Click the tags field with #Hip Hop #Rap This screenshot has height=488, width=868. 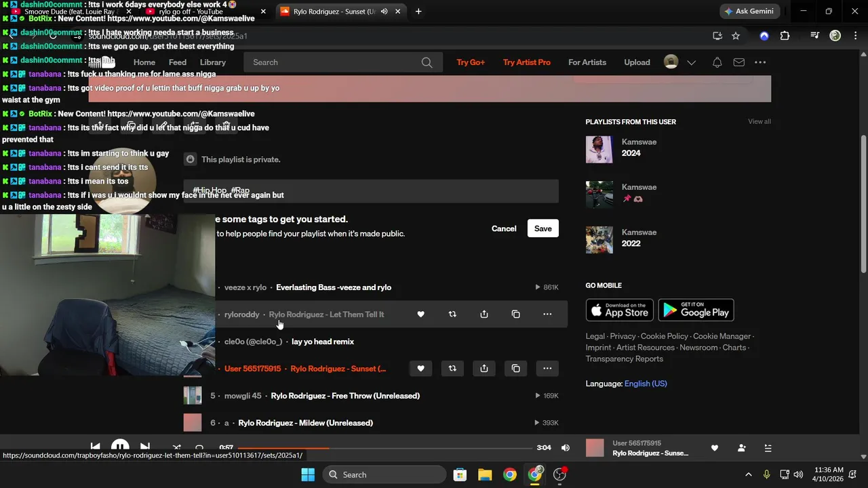(371, 191)
